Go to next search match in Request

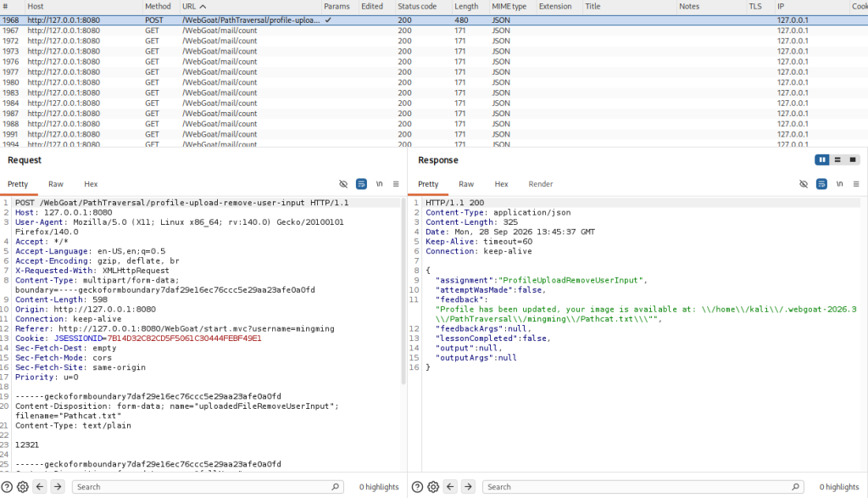[x=58, y=487]
